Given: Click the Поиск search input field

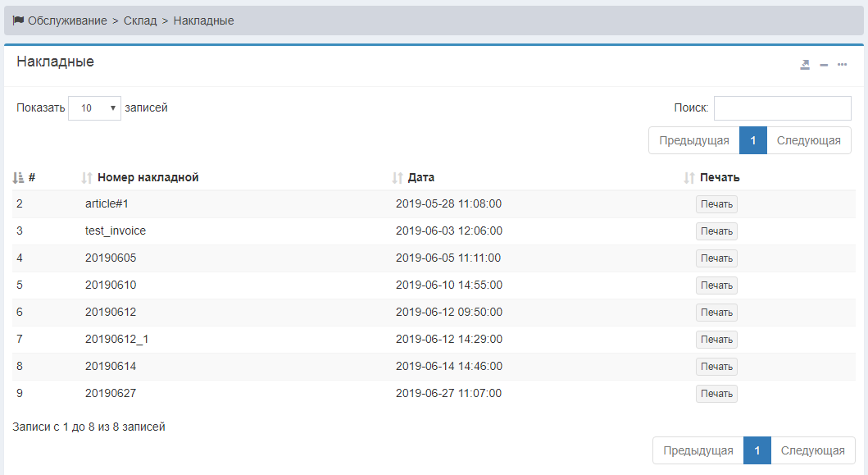Looking at the screenshot, I should (x=782, y=108).
